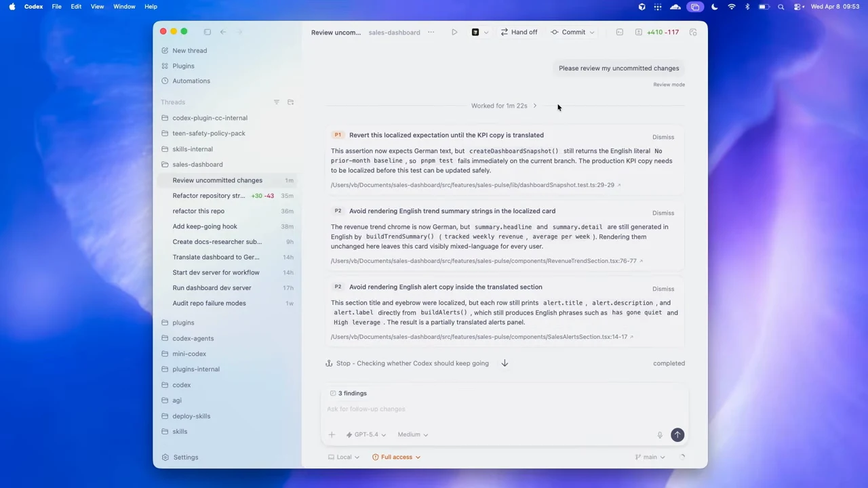Expand the Worked for 1m 22s details

(x=504, y=106)
